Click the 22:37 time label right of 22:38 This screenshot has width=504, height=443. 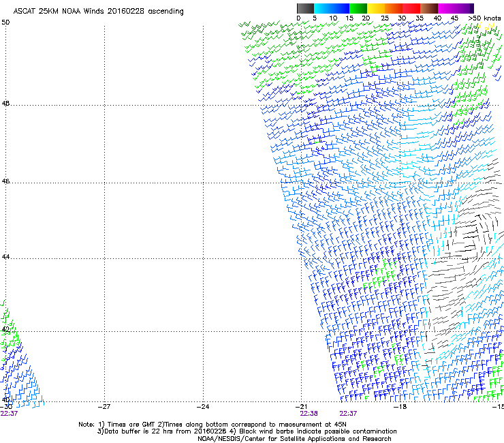[x=348, y=414]
